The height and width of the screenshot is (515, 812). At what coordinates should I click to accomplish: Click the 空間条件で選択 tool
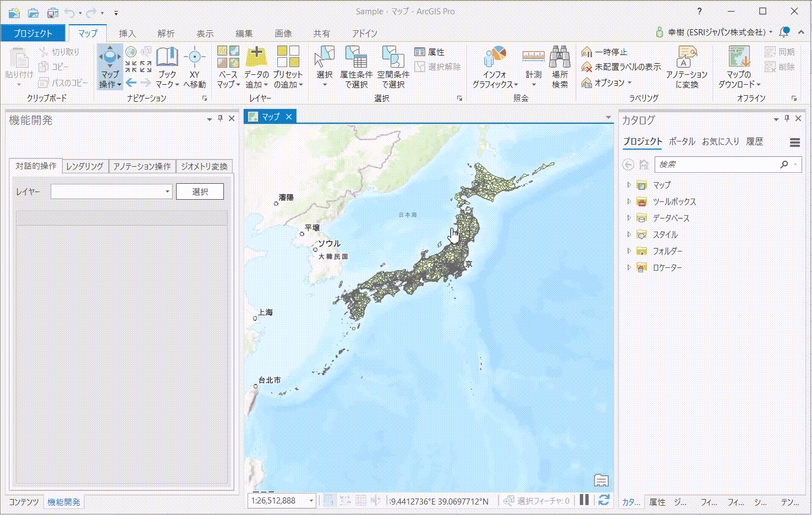coord(393,57)
